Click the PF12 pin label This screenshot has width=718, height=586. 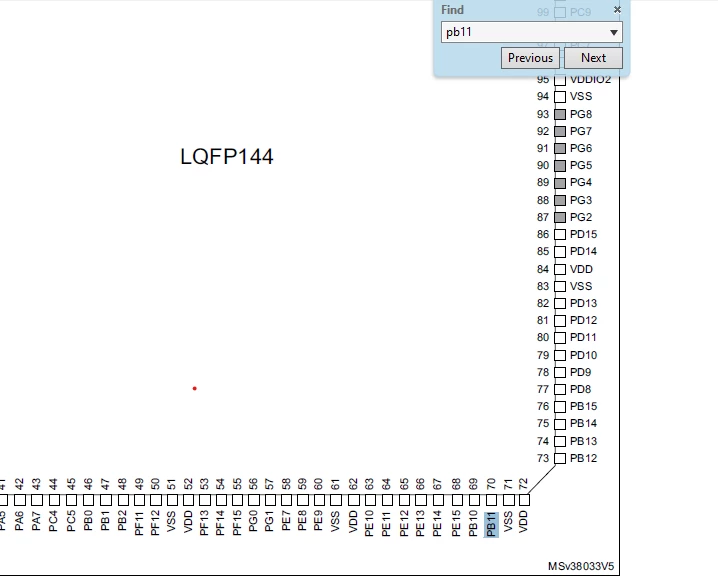155,523
